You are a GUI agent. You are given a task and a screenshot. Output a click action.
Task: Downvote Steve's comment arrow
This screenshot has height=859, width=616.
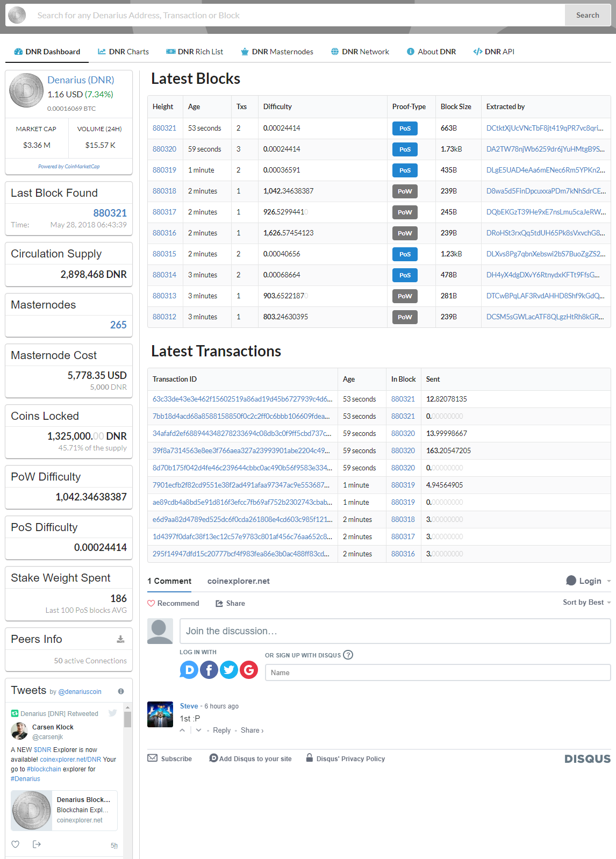click(x=199, y=730)
